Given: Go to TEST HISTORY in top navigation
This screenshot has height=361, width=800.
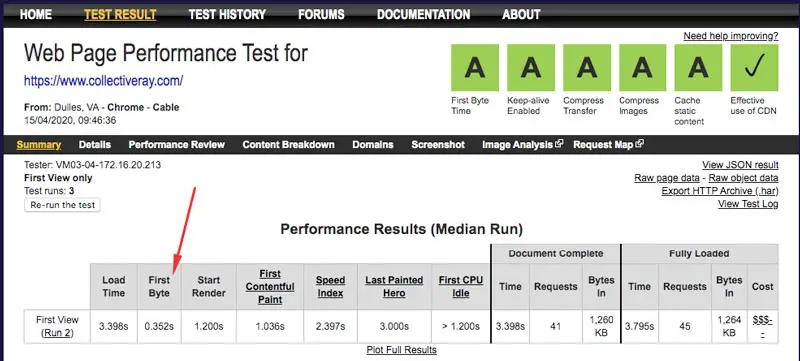Looking at the screenshot, I should pyautogui.click(x=227, y=14).
